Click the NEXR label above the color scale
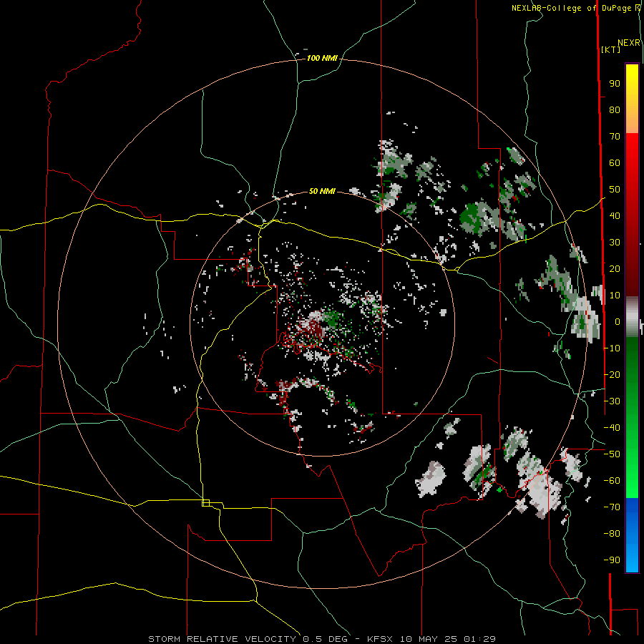The height and width of the screenshot is (644, 644). 628,43
